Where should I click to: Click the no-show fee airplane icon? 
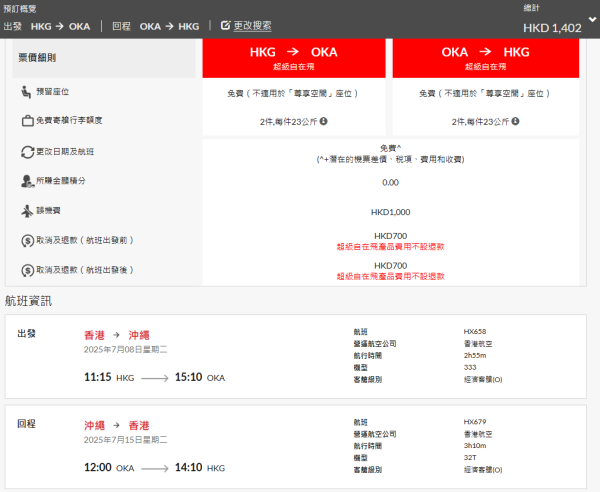[x=27, y=211]
